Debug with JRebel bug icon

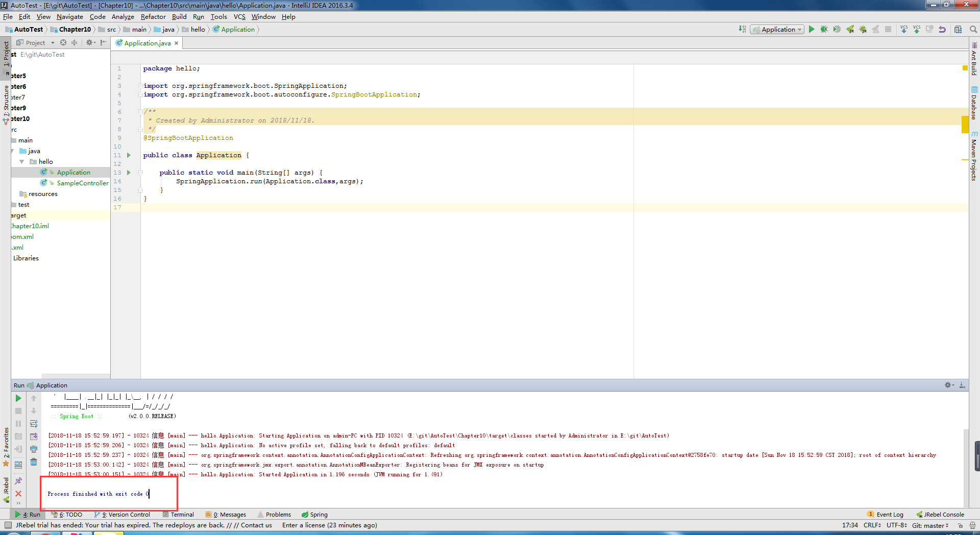pos(863,30)
